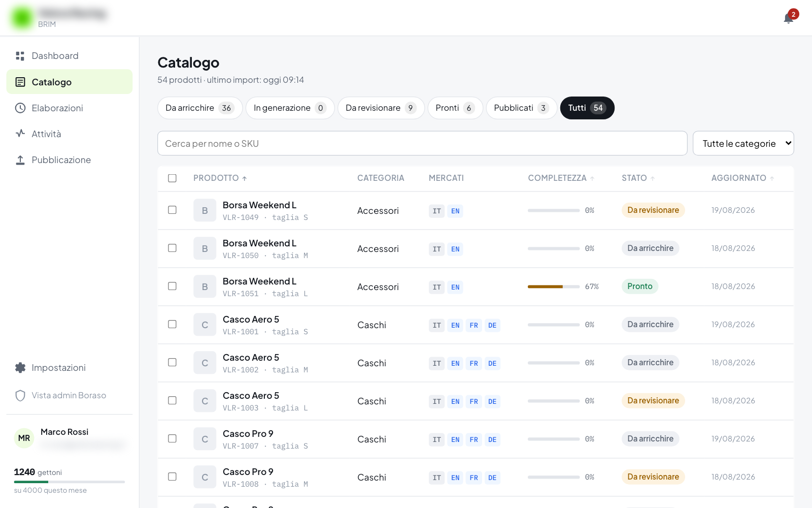Show the In generazione filter
The image size is (812, 508).
tap(290, 108)
